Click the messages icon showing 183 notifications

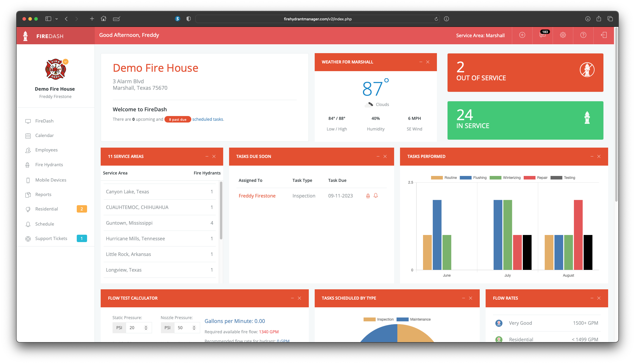[542, 35]
